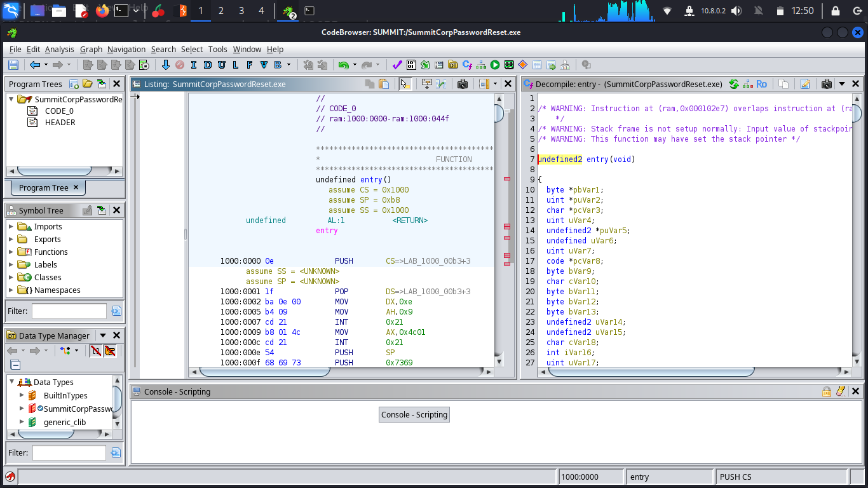Click the purple checkmark icon in toolbar
This screenshot has width=868, height=488.
397,65
